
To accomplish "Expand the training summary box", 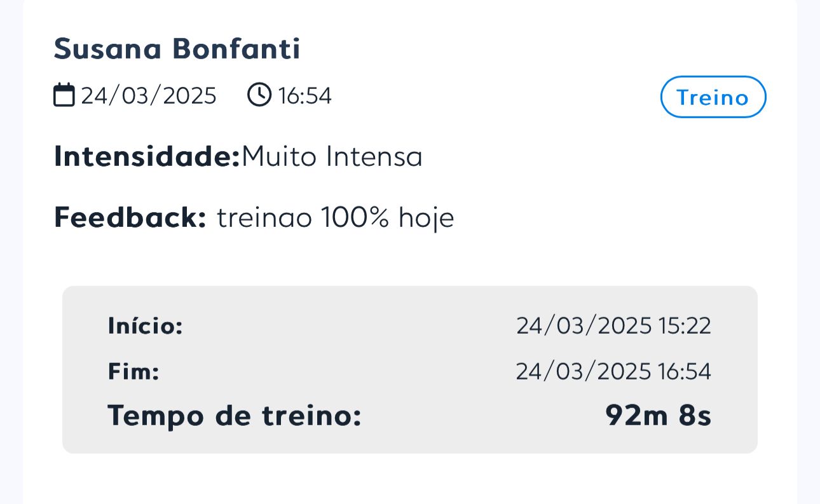I will [x=410, y=371].
